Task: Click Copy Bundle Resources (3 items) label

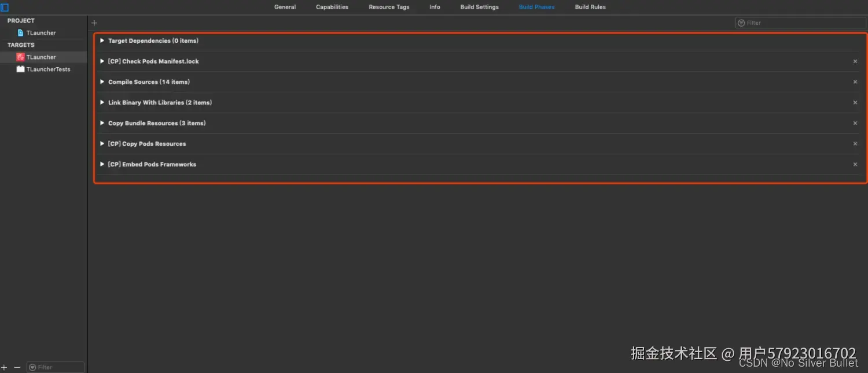Action: 157,123
